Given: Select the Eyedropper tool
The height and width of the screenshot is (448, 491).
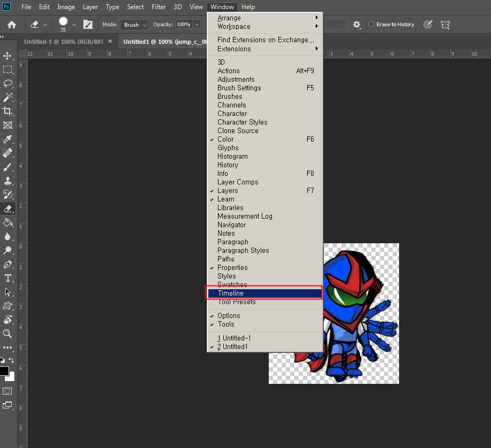Looking at the screenshot, I should (x=7, y=139).
